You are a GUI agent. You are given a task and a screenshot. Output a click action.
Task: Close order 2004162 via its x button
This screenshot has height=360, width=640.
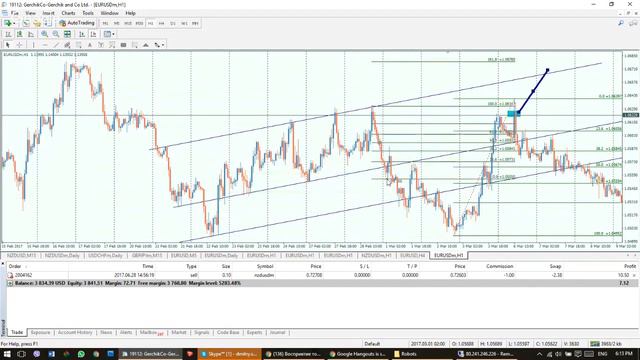pyautogui.click(x=634, y=276)
